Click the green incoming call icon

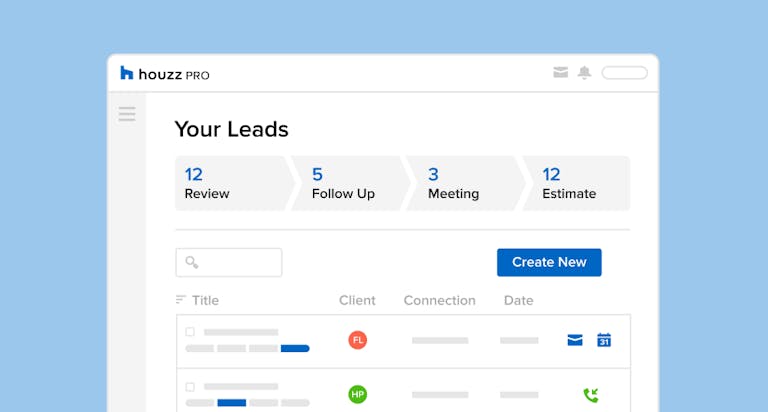590,395
